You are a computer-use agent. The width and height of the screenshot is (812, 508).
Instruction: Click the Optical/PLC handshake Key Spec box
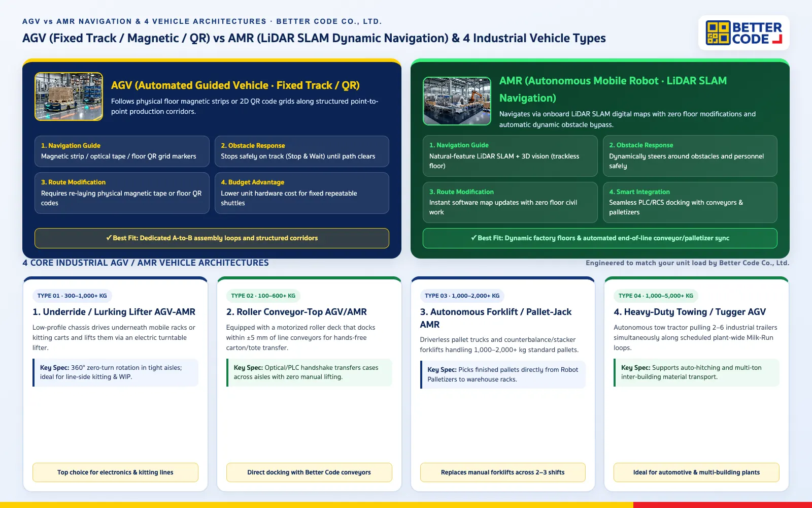pyautogui.click(x=309, y=372)
